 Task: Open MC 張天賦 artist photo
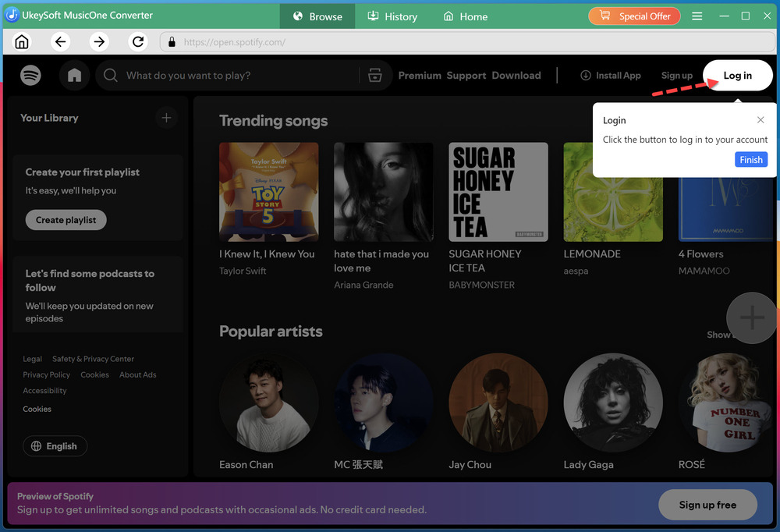tap(384, 403)
